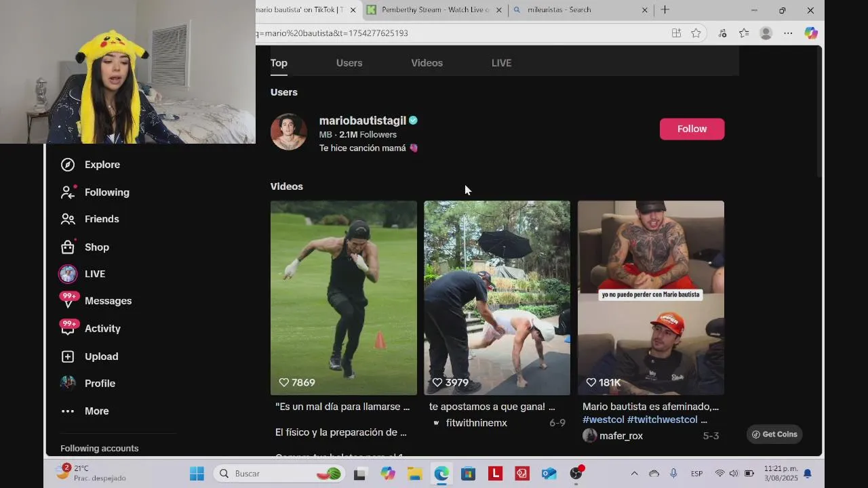The height and width of the screenshot is (488, 868).
Task: Switch to the Pemberthy Stream browser tab
Action: tap(434, 9)
